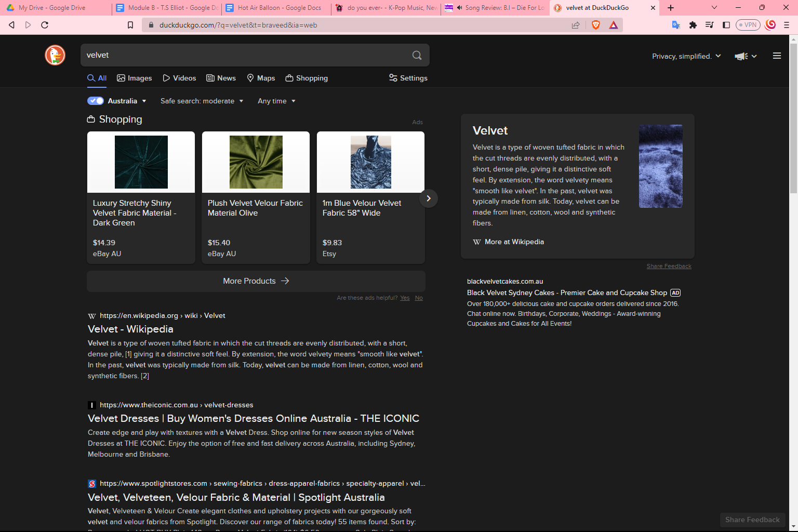This screenshot has height=532, width=798.
Task: Open Brave Rewards triangle icon
Action: tap(614, 25)
